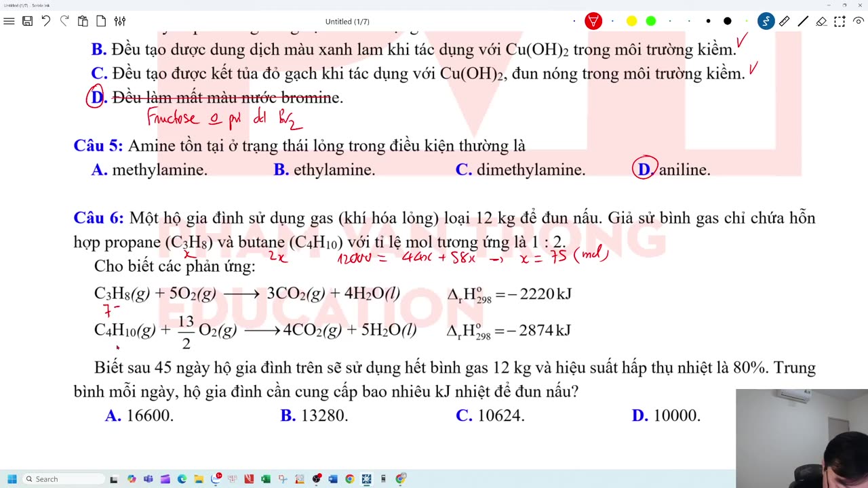
Task: Click the webcam video thumbnail
Action: click(802, 439)
